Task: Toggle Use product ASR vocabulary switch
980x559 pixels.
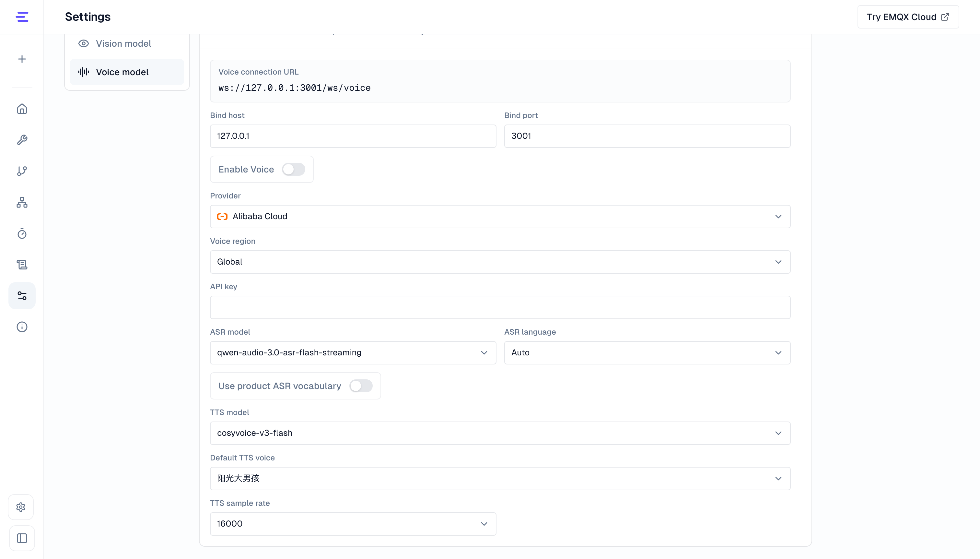Action: tap(361, 386)
